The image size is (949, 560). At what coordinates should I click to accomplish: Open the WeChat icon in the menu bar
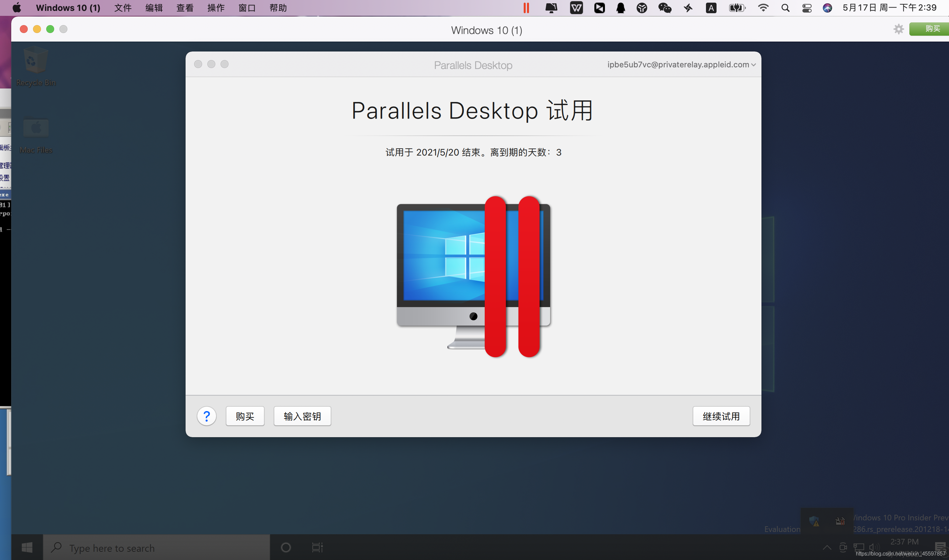[665, 8]
